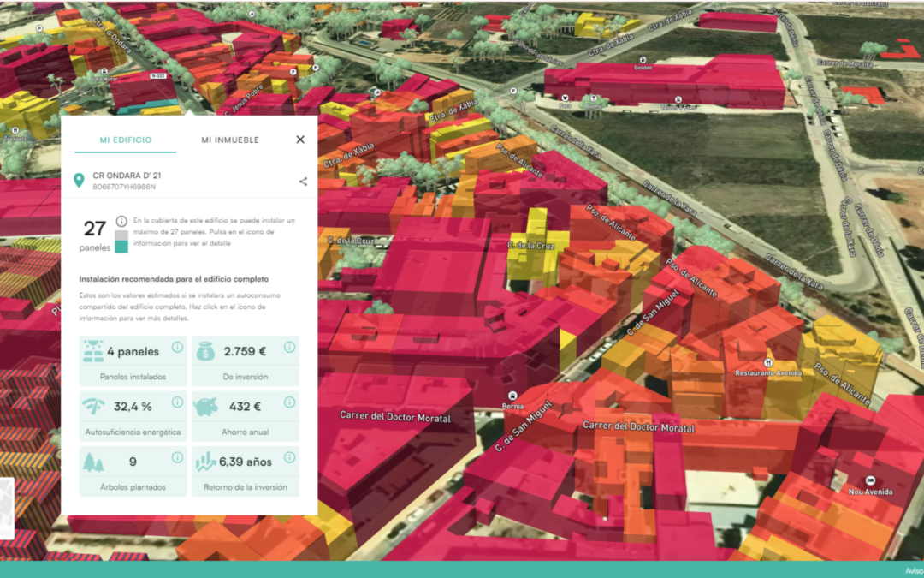
Task: Click the info icon on Autosuficiencia energética
Action: point(177,402)
